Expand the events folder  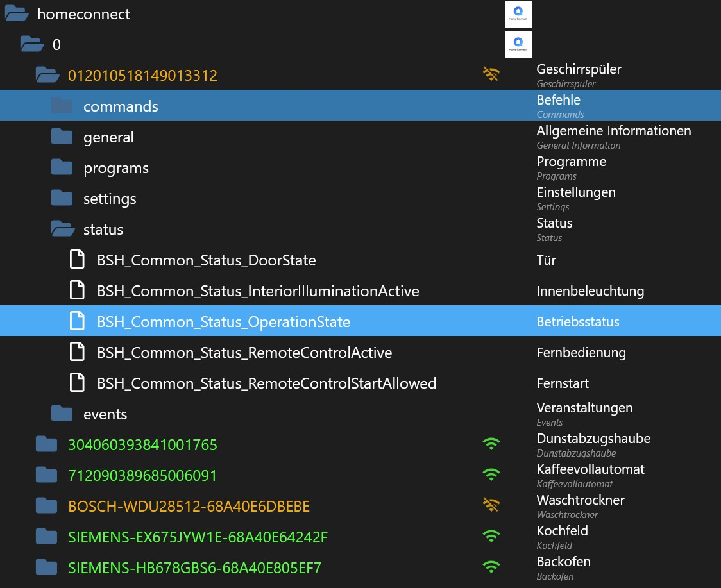coord(62,414)
